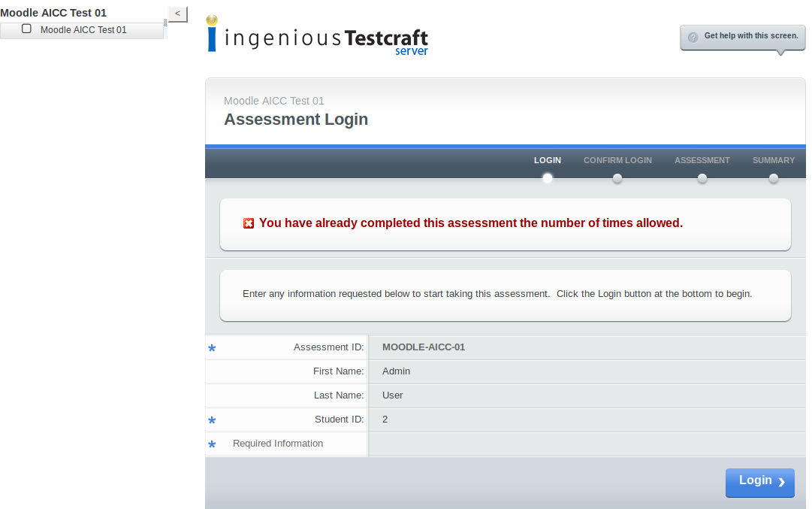Click the sidebar resize handle grip
This screenshot has width=812, height=509.
coord(165,23)
